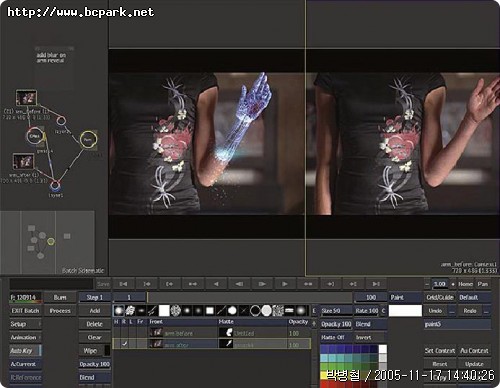Open the Paint mode dropdown
Viewport: 500px width, 388px height.
coord(405,297)
